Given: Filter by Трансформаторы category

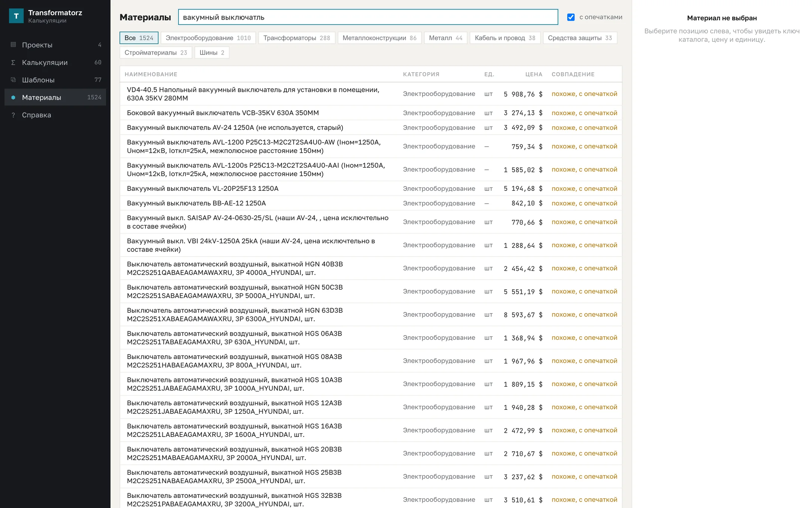Looking at the screenshot, I should (x=297, y=38).
